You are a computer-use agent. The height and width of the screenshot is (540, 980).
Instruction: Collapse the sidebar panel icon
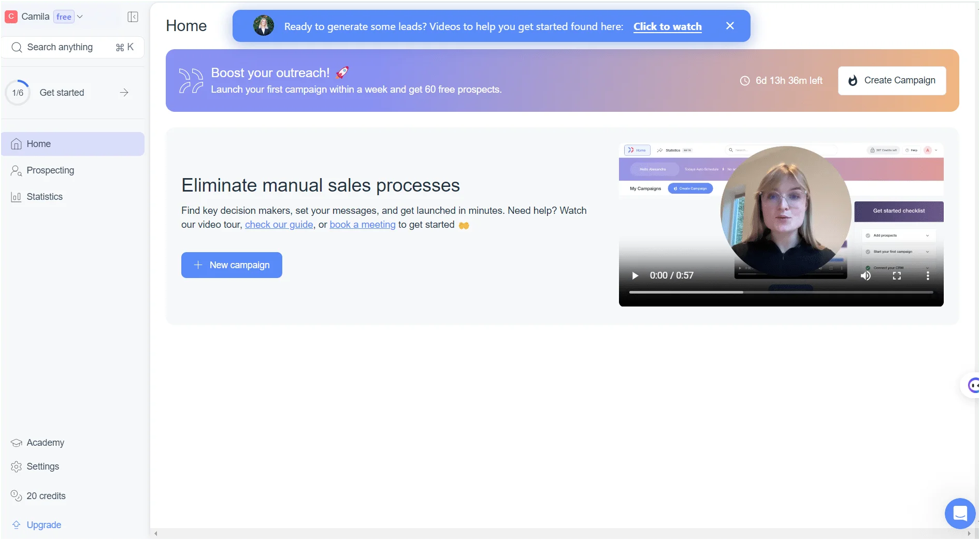(x=133, y=17)
